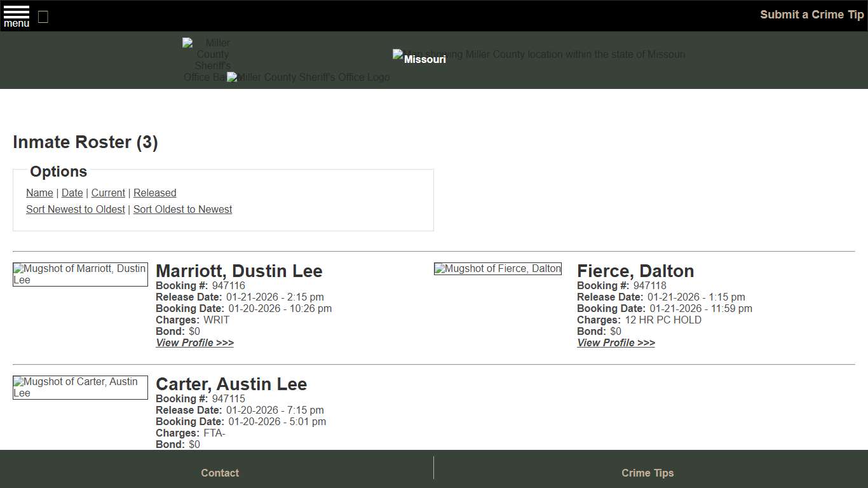
Task: Toggle the checkbox beside the menu button
Action: (x=43, y=17)
